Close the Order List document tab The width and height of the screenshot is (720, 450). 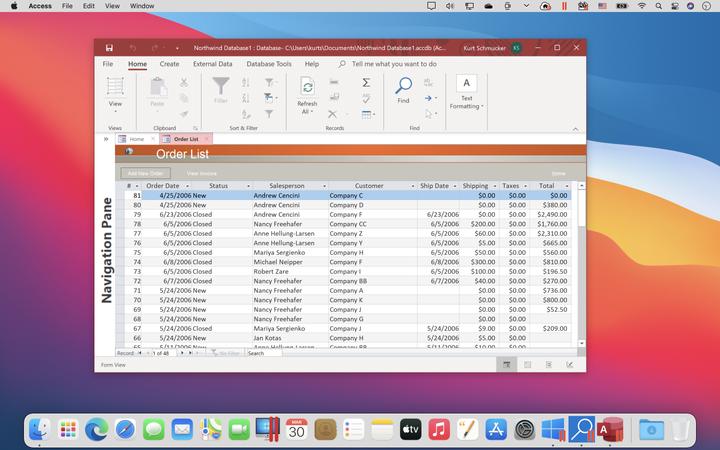pos(207,139)
